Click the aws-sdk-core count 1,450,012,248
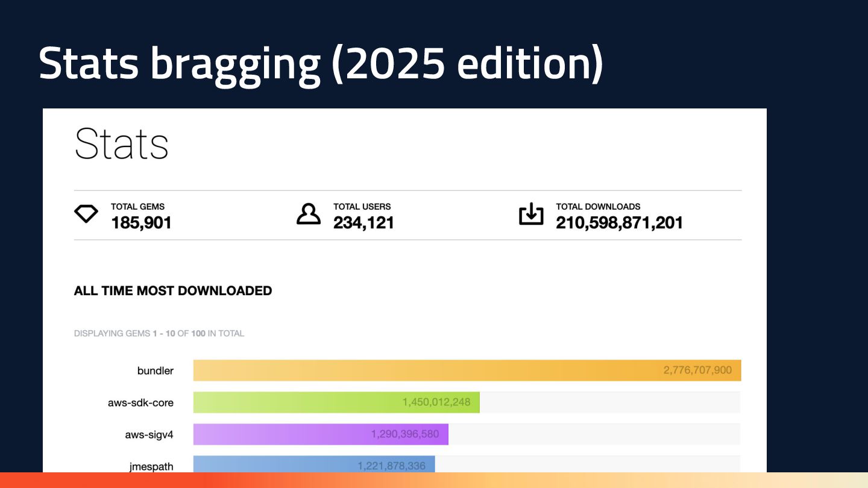Viewport: 868px width, 488px height. [436, 402]
